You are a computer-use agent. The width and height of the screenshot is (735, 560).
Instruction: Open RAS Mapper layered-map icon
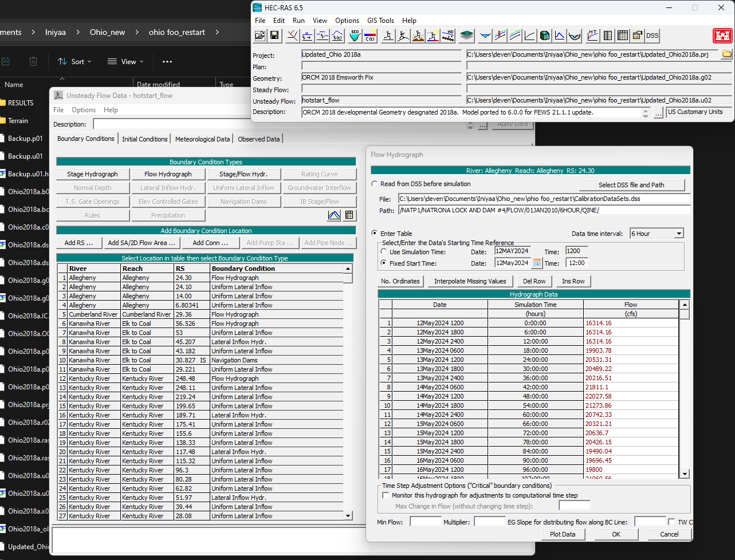tap(467, 36)
